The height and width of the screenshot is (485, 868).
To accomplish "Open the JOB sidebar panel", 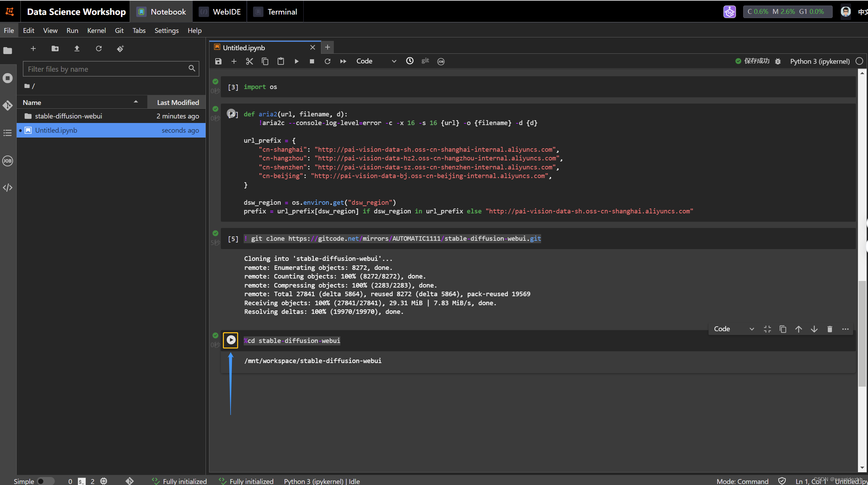I will (x=8, y=161).
